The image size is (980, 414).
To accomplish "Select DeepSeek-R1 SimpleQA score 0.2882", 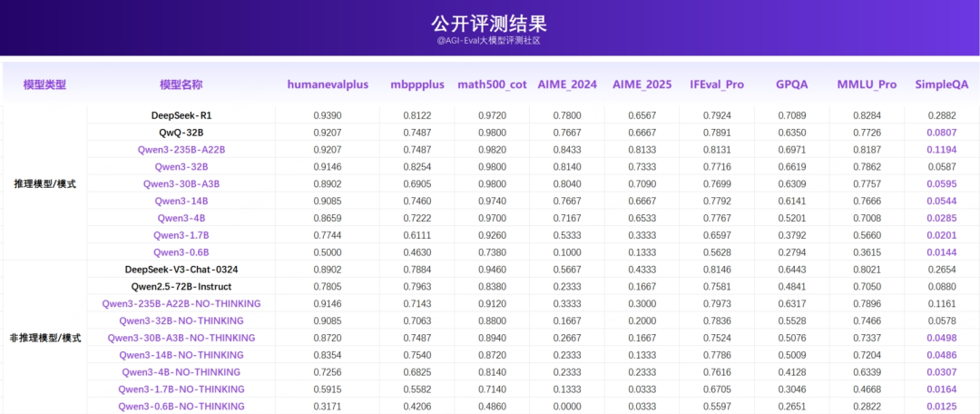I will coord(942,115).
